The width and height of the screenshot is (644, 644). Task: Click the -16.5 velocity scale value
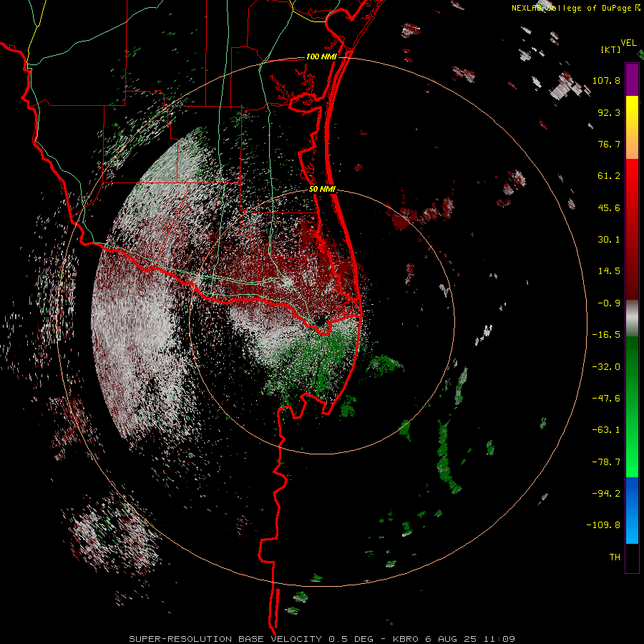tap(606, 335)
